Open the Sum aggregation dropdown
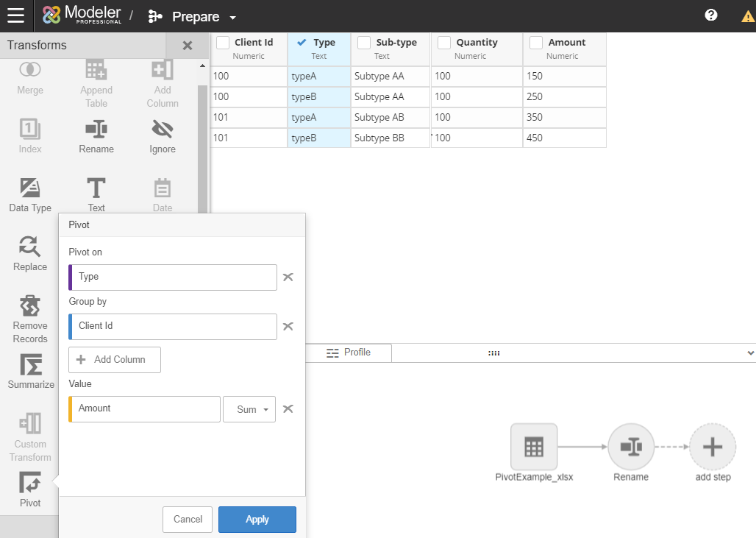The image size is (756, 538). point(249,409)
